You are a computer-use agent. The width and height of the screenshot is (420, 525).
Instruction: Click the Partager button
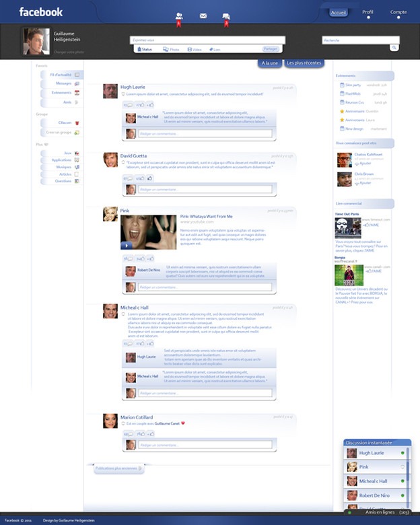[271, 49]
